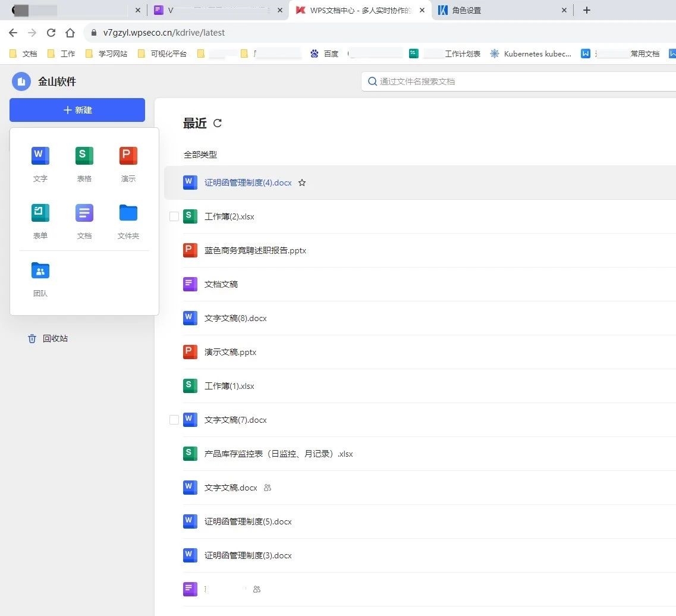Click the refresh icon beside 最近
Viewport: 676px width, 616px height.
(218, 123)
